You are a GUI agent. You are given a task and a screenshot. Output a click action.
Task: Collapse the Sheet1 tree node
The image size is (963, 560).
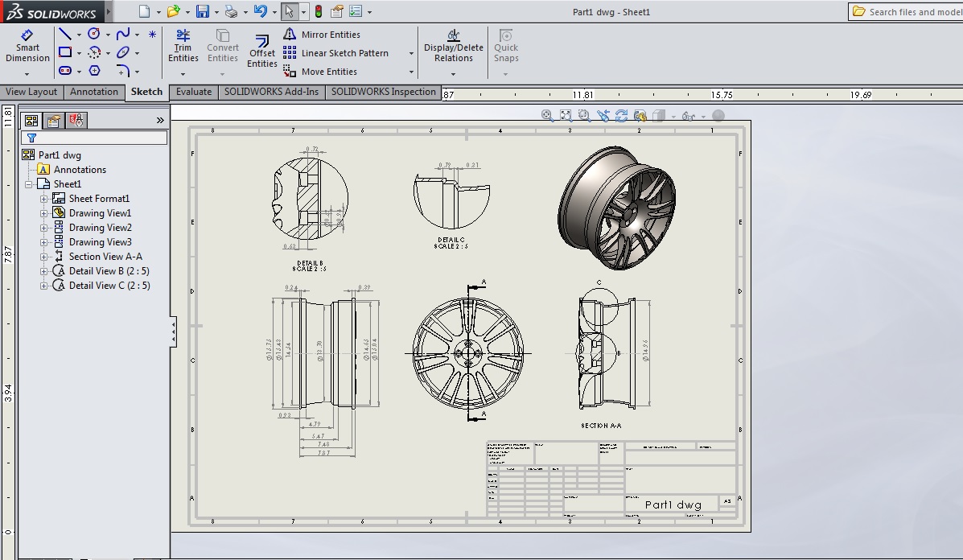(x=28, y=184)
